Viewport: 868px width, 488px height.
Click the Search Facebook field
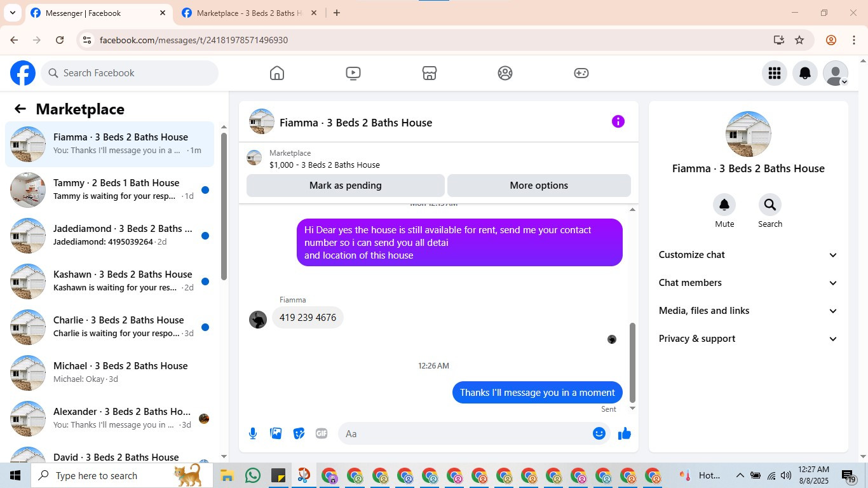130,73
